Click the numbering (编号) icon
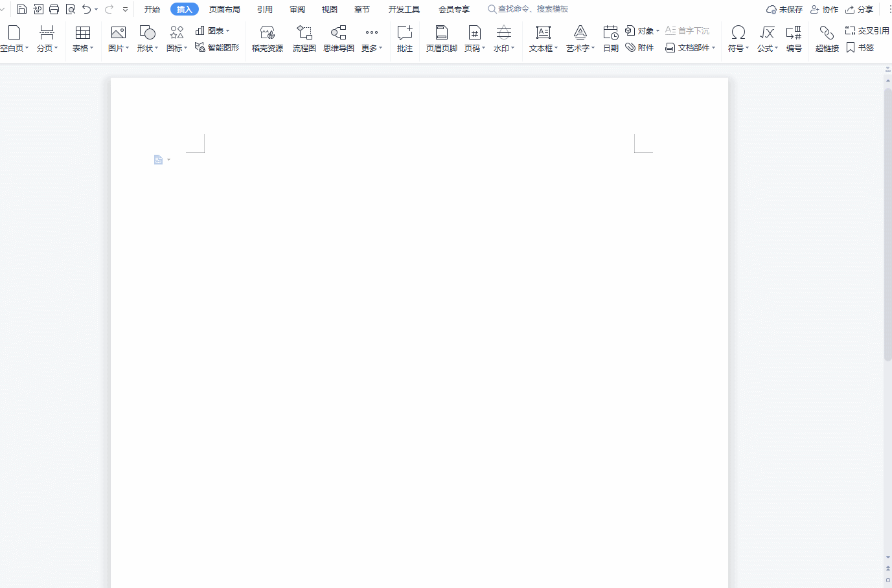Viewport: 892px width, 588px height. coord(794,32)
